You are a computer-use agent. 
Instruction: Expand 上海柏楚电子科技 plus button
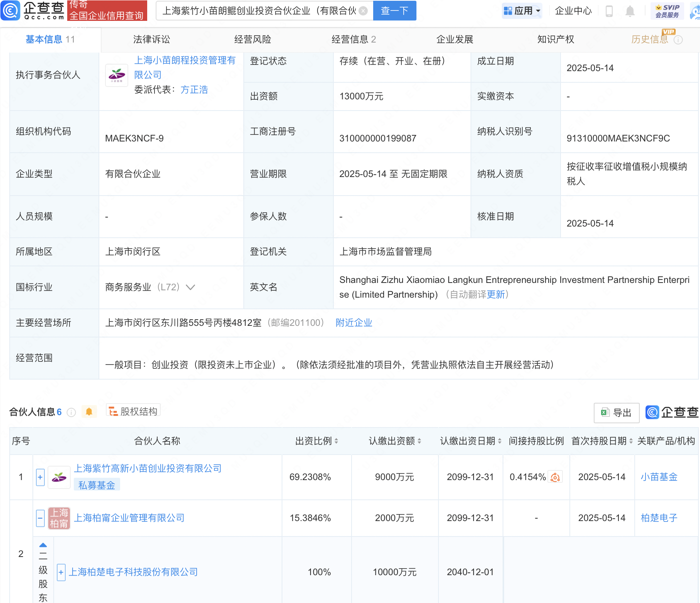(61, 572)
